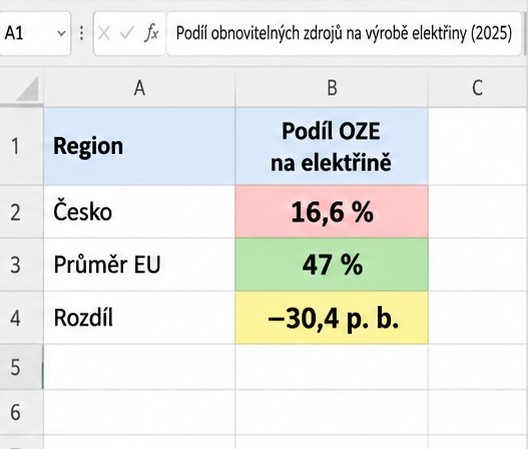Click the Select All triangle corner
The height and width of the screenshot is (449, 528).
(28, 89)
